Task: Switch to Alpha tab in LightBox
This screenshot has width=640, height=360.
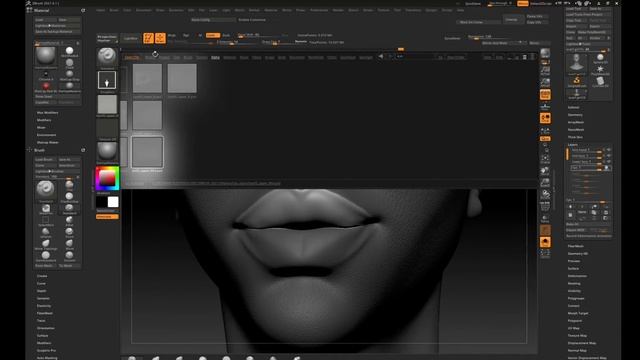Action: tap(215, 58)
